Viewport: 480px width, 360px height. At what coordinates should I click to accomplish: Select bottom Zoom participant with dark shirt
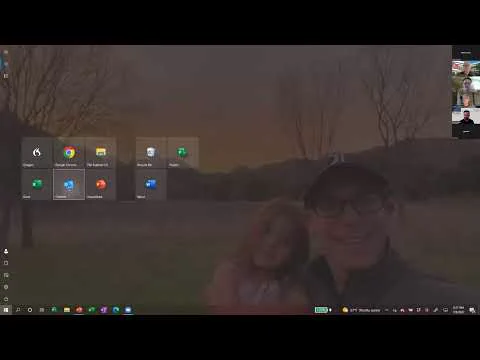(x=466, y=117)
